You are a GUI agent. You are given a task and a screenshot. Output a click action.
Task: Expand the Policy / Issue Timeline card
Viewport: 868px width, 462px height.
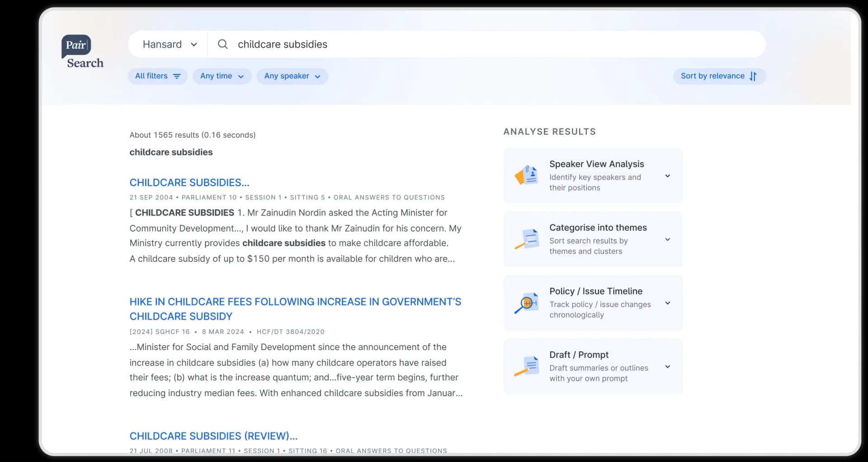668,303
